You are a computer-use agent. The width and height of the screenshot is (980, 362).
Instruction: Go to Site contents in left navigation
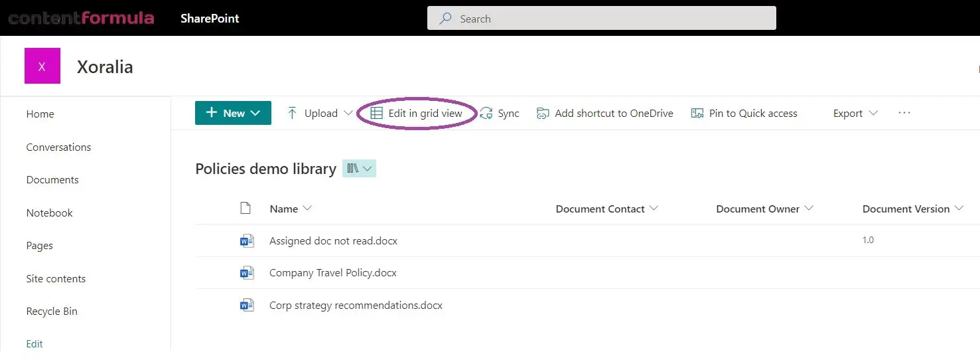(x=56, y=279)
